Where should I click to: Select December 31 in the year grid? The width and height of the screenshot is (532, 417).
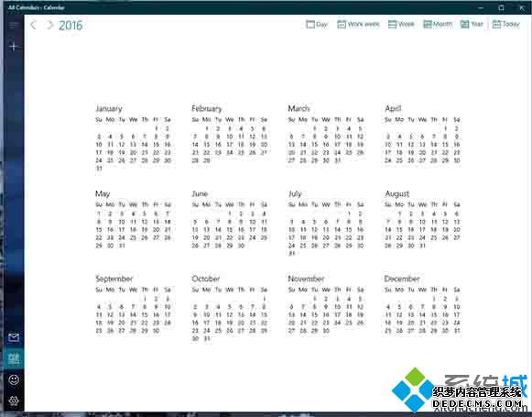[457, 331]
